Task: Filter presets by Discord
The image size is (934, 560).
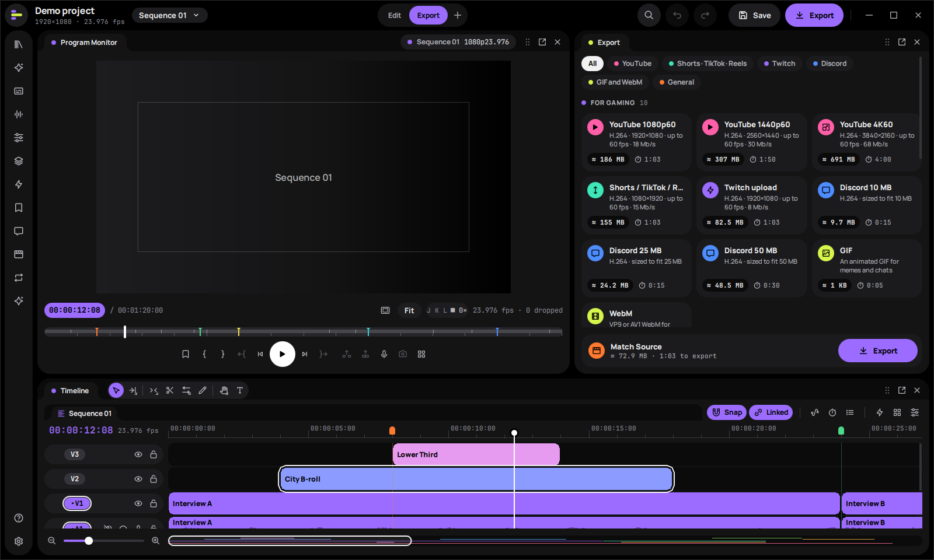Action: 830,64
